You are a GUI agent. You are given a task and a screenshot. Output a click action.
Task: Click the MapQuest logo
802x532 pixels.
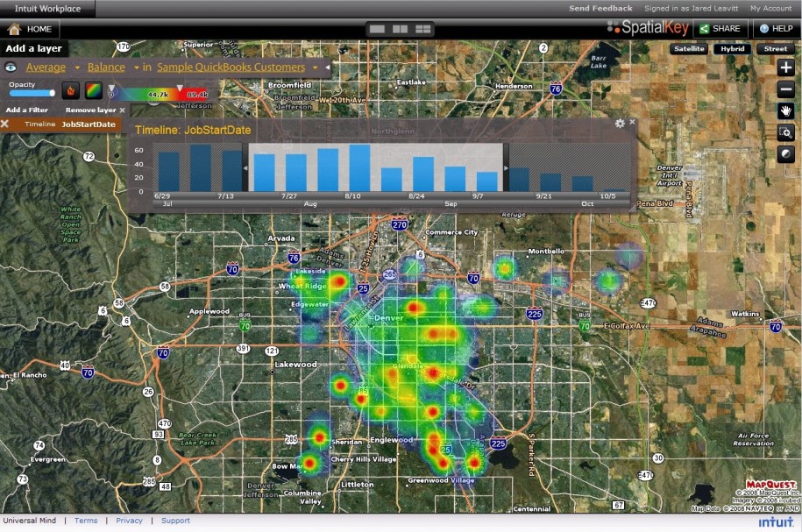(770, 484)
